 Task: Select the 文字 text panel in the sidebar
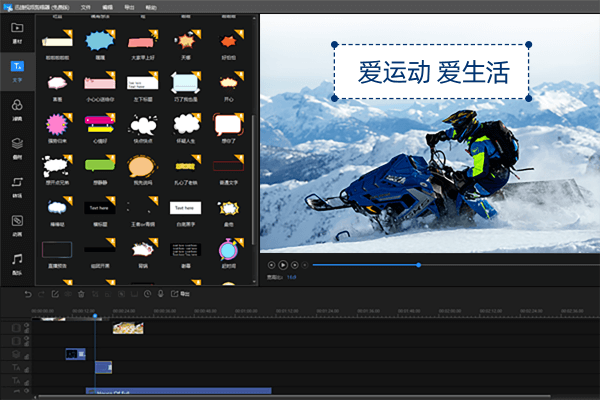(x=17, y=70)
